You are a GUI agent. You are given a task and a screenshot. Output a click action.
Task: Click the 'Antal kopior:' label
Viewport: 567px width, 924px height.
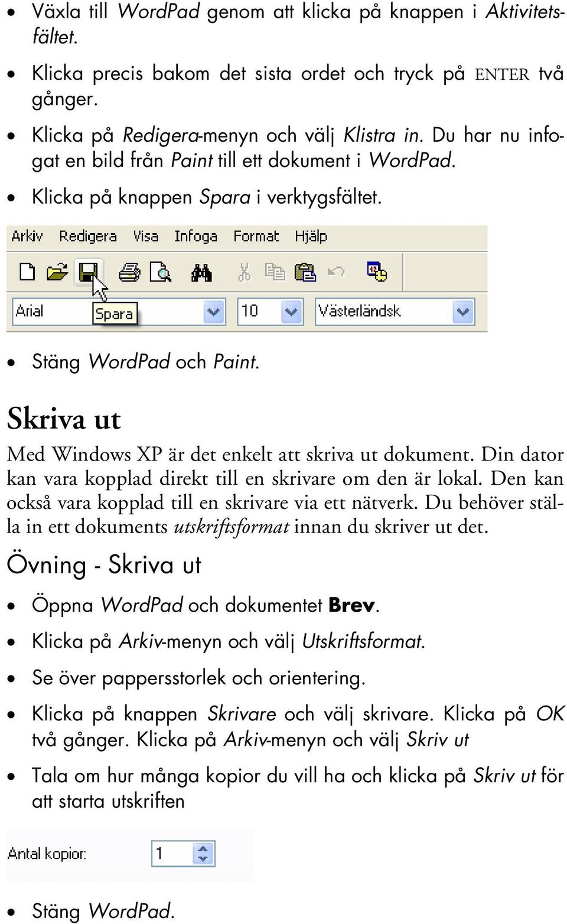(47, 854)
